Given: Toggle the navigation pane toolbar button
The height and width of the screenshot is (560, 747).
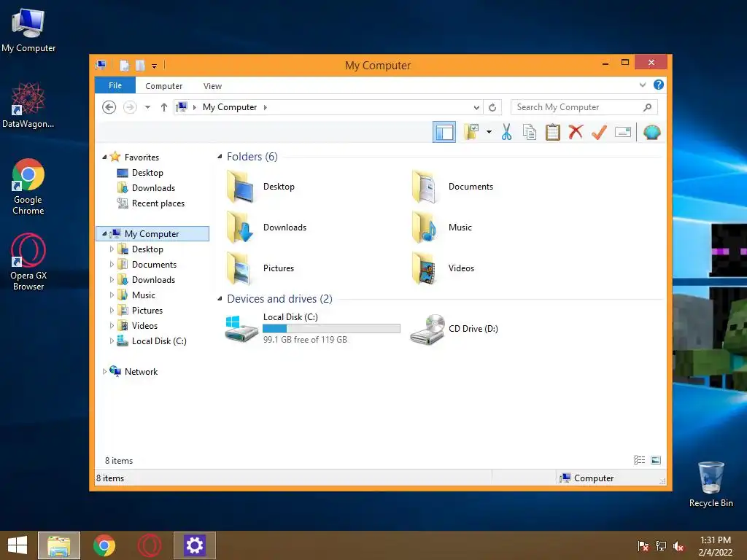Looking at the screenshot, I should 444,132.
